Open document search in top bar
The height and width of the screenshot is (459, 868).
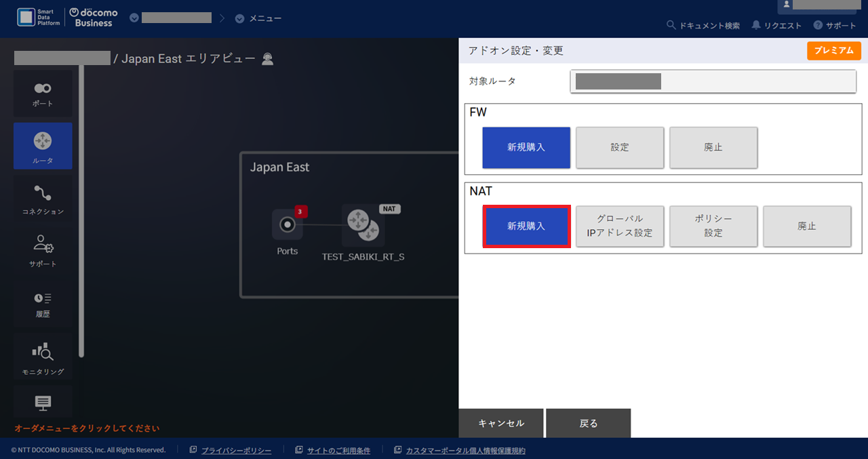704,26
